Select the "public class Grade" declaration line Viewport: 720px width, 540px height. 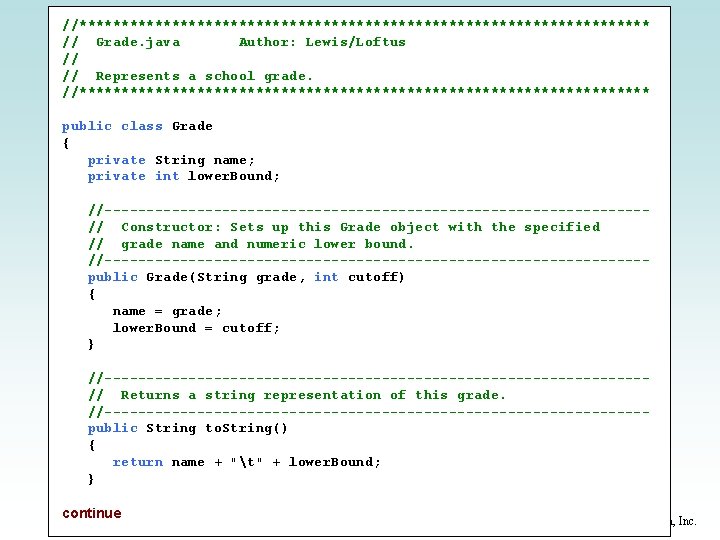pyautogui.click(x=137, y=126)
